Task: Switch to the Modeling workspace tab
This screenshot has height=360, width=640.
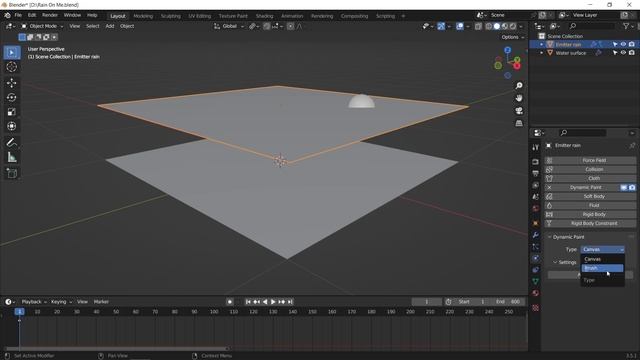Action: [x=143, y=16]
